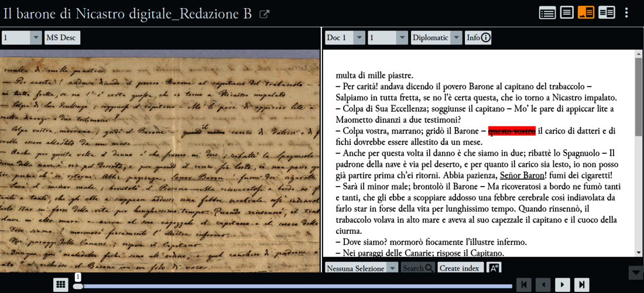Go to the next page
Viewport: 644px width, 293px height.
tap(562, 285)
